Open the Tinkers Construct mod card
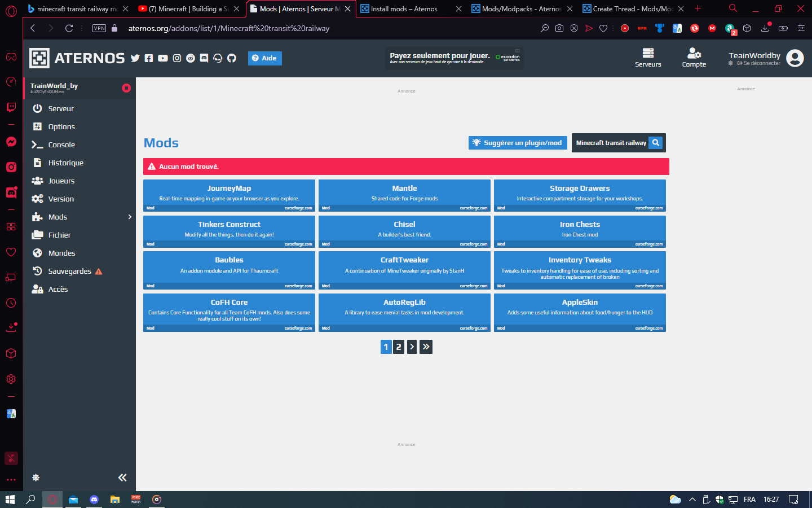Image resolution: width=812 pixels, height=508 pixels. tap(229, 231)
